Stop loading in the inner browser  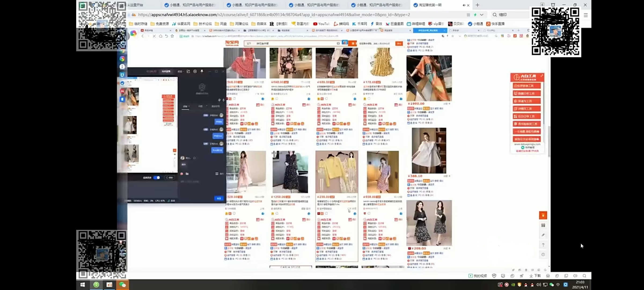pos(154,36)
